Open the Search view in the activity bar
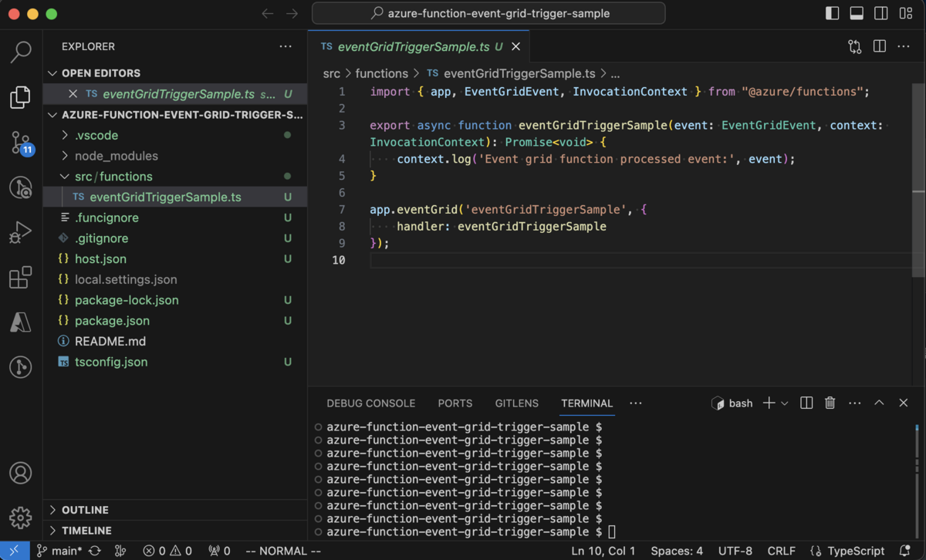 [20, 52]
